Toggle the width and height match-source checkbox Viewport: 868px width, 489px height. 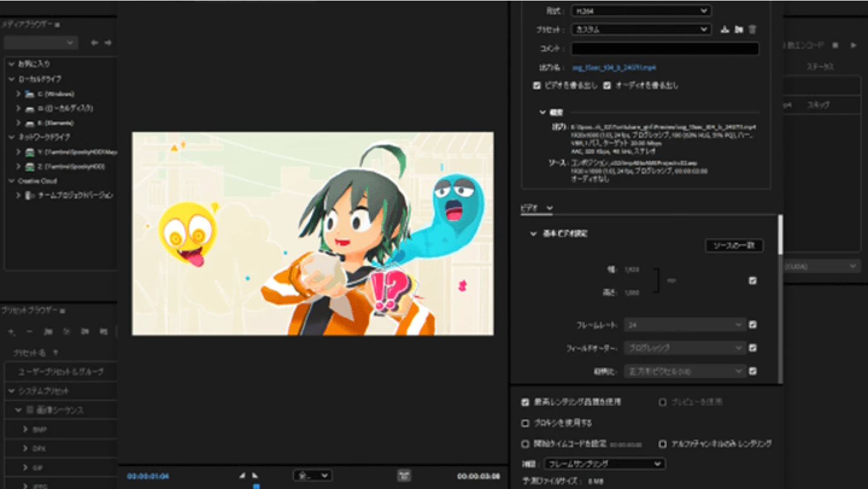(752, 281)
